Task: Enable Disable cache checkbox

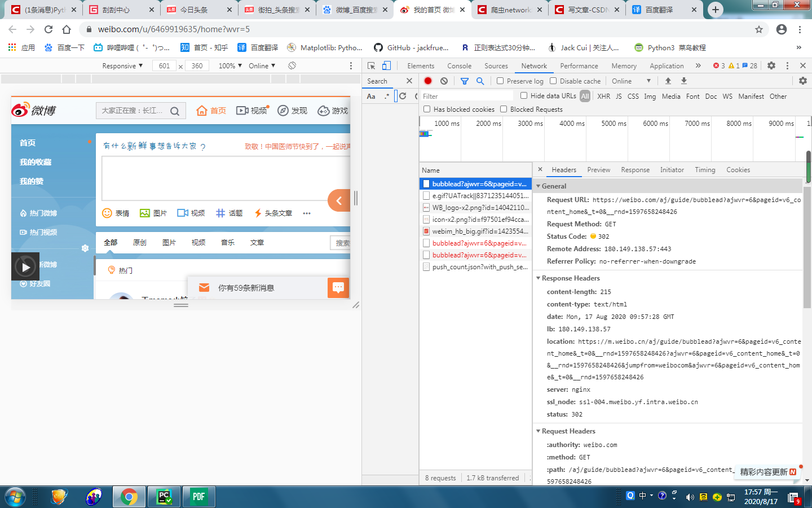Action: [x=553, y=81]
